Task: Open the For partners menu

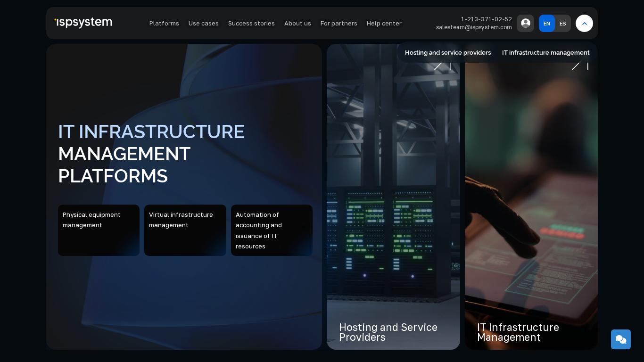Action: coord(339,23)
